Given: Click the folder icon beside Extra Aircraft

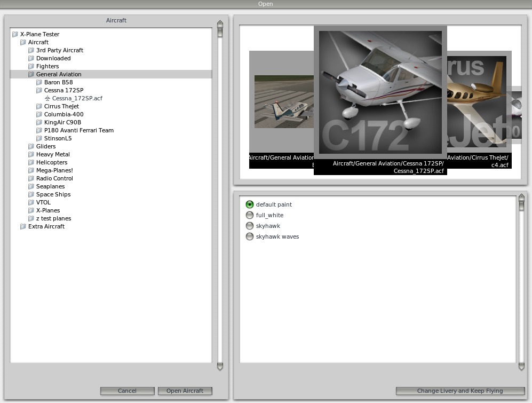Looking at the screenshot, I should click(23, 226).
